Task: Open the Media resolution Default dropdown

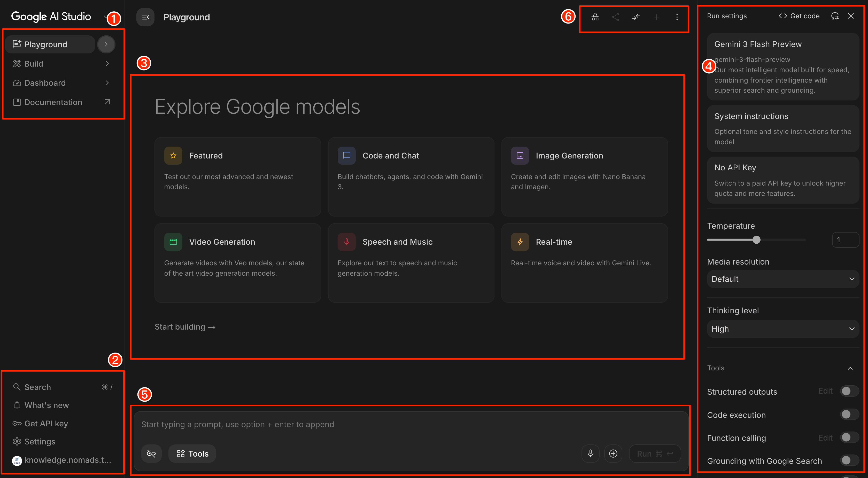Action: pos(782,279)
